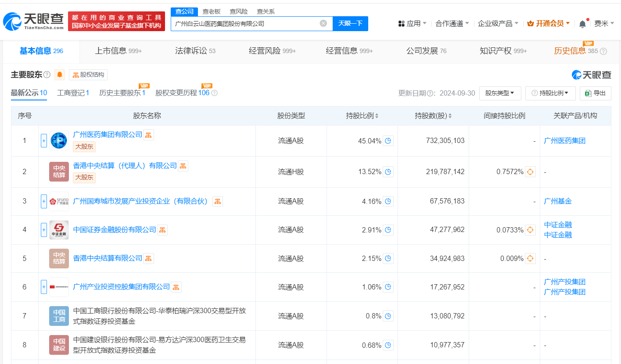Click pie chart icon beside 13.52%

tap(388, 172)
